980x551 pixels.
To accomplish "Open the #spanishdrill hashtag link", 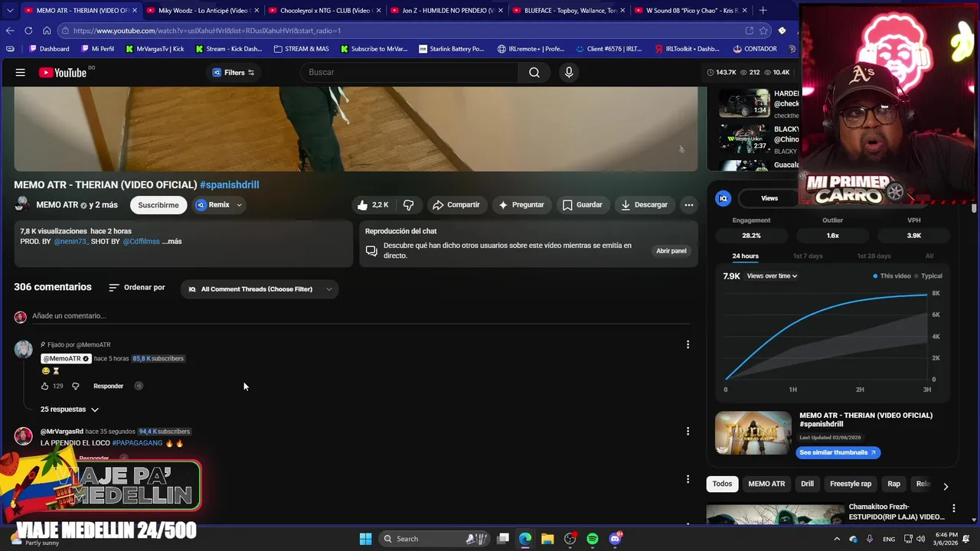I will 230,185.
